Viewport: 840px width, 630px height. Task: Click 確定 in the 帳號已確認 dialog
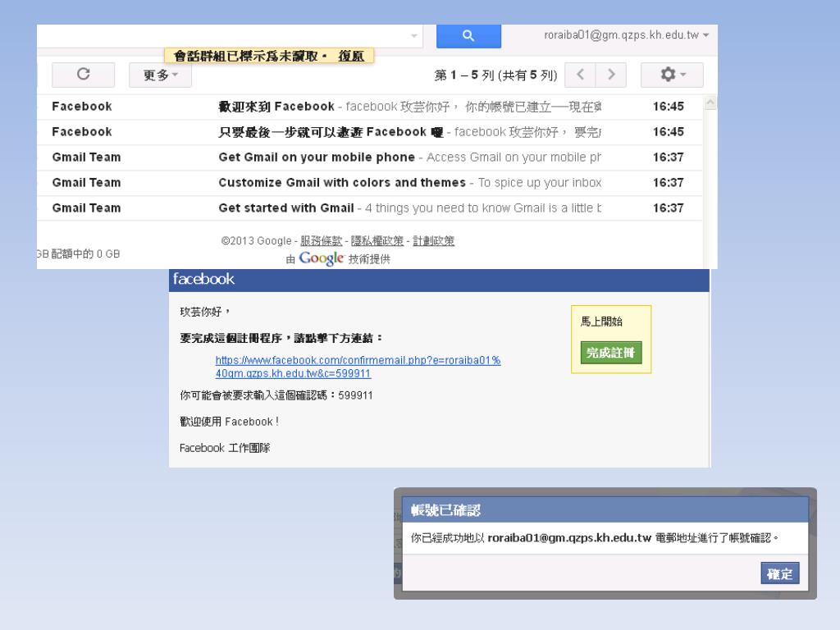tap(779, 573)
